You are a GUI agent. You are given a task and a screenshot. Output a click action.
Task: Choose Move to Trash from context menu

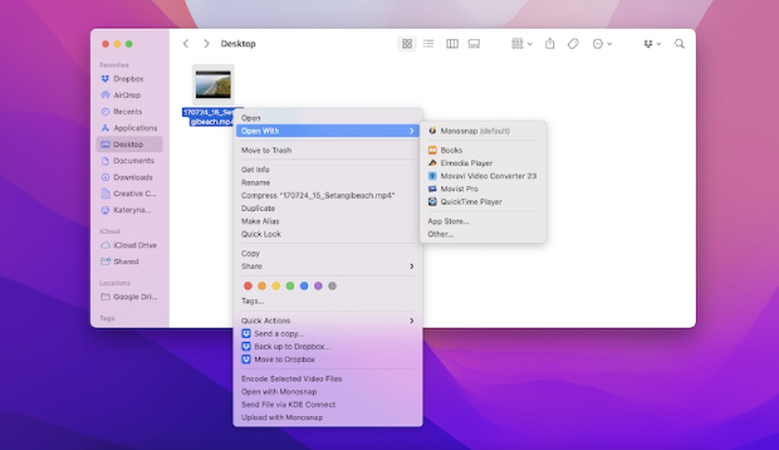[x=266, y=150]
